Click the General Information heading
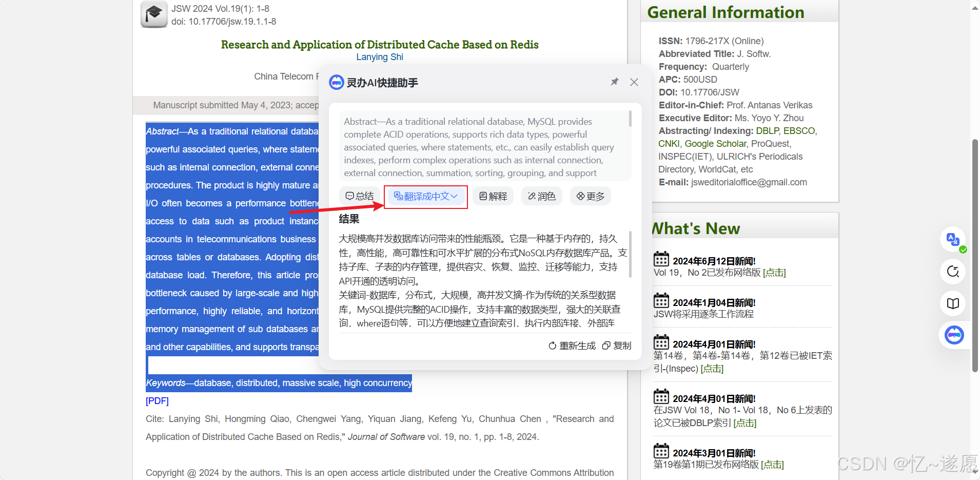Image resolution: width=980 pixels, height=480 pixels. [726, 12]
